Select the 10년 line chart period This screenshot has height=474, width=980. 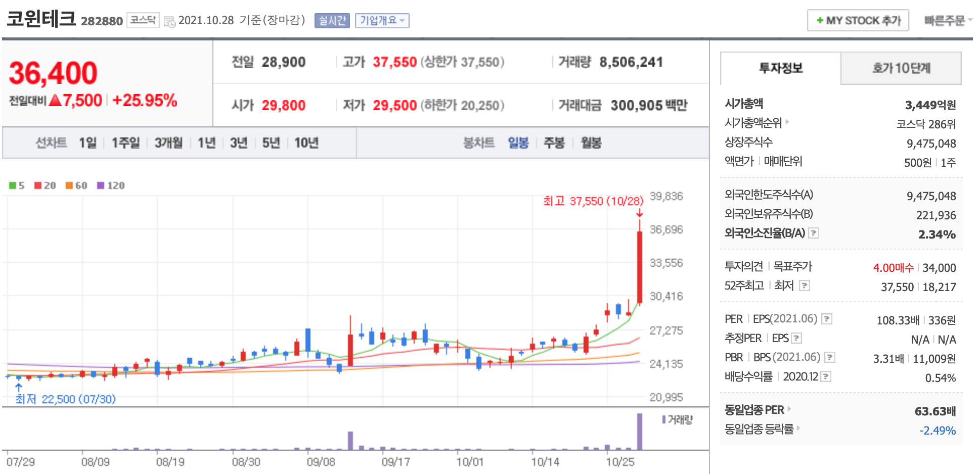point(306,143)
